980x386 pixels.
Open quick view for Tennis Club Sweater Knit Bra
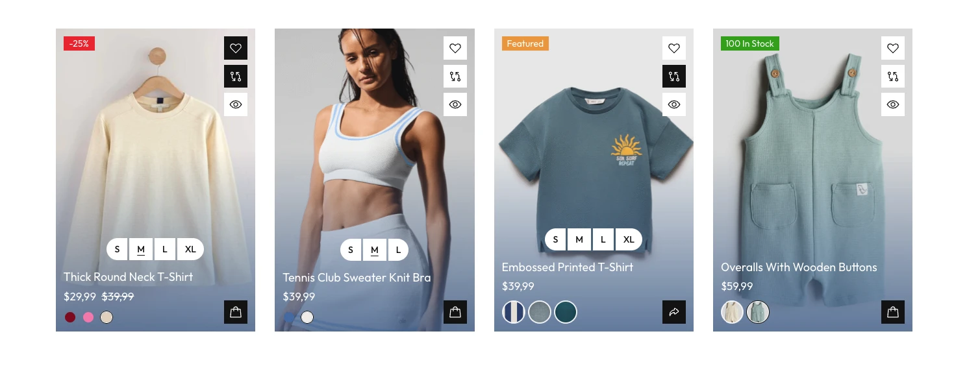point(455,104)
